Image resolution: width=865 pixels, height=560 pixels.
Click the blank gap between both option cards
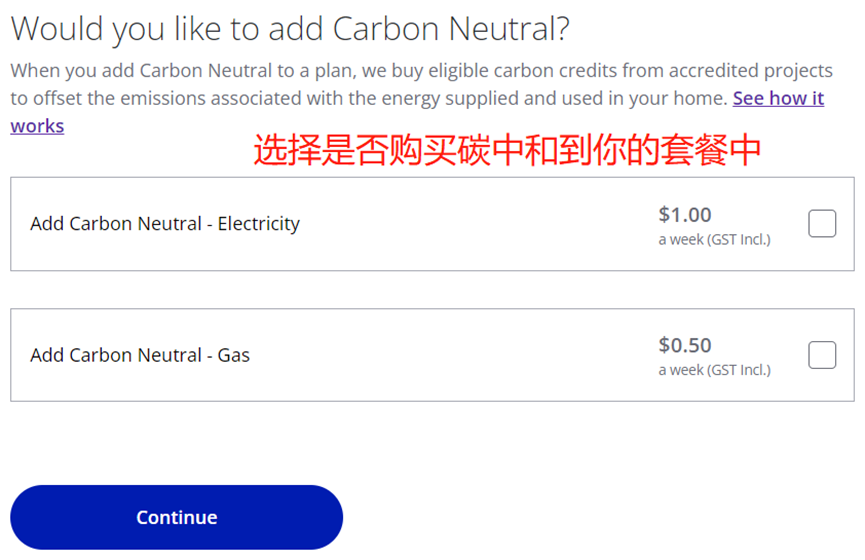coord(432,290)
